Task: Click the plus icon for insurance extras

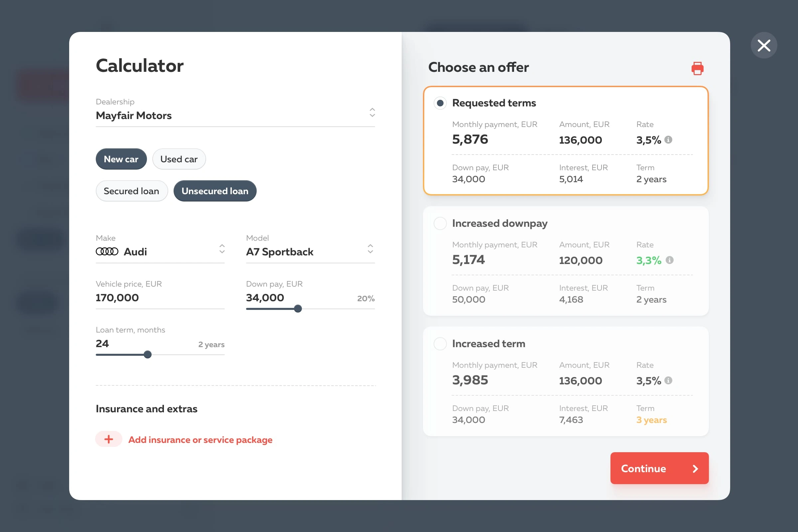Action: 109,439
